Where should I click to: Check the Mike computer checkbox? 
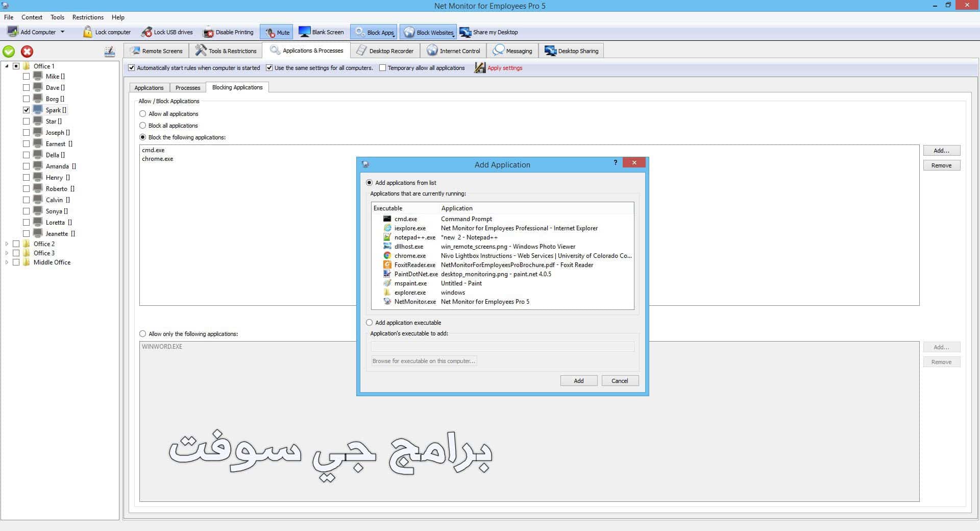pos(26,76)
